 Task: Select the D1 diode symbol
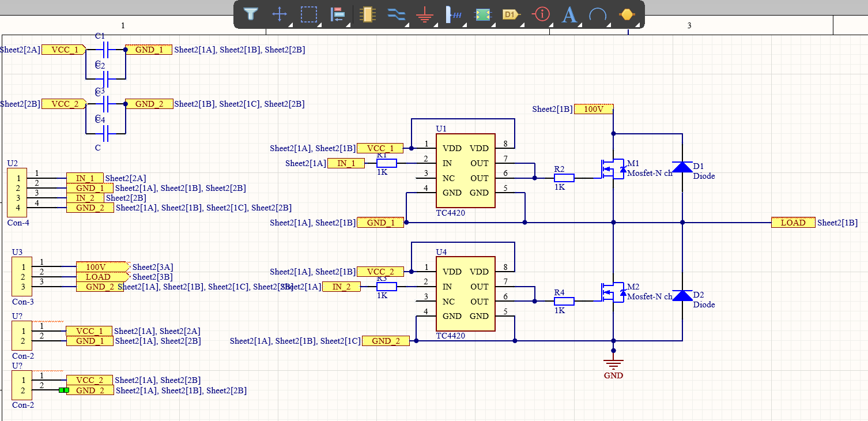tap(682, 167)
